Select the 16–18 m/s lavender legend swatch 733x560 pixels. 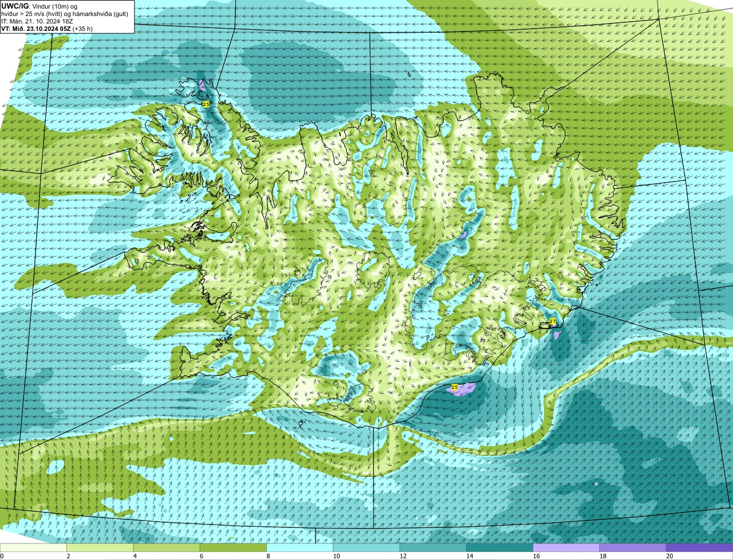[x=566, y=547]
